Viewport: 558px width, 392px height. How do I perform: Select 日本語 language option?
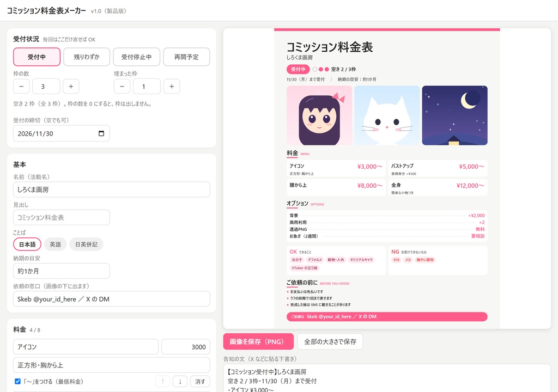(27, 244)
